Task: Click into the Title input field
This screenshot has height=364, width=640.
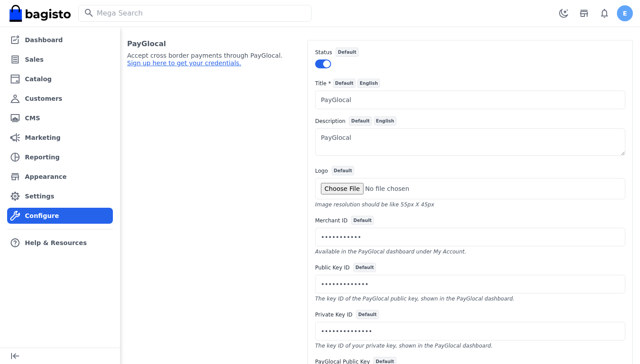Action: pyautogui.click(x=470, y=100)
